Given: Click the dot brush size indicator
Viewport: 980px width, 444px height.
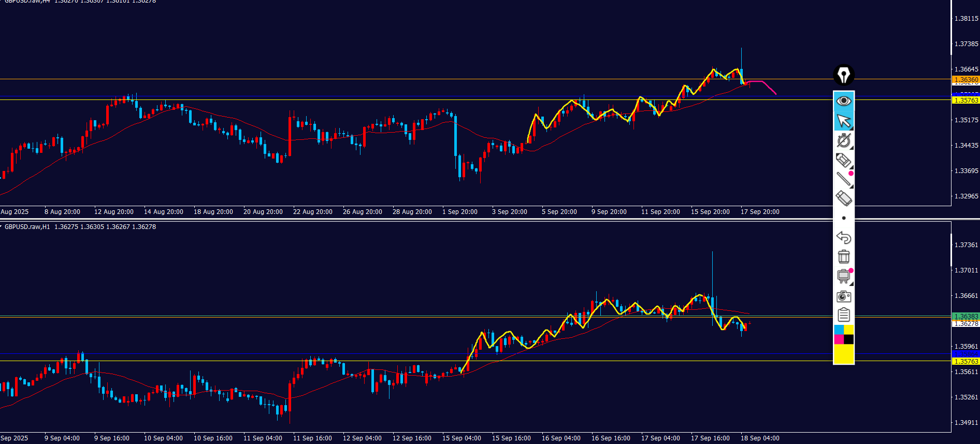Looking at the screenshot, I should [x=844, y=218].
